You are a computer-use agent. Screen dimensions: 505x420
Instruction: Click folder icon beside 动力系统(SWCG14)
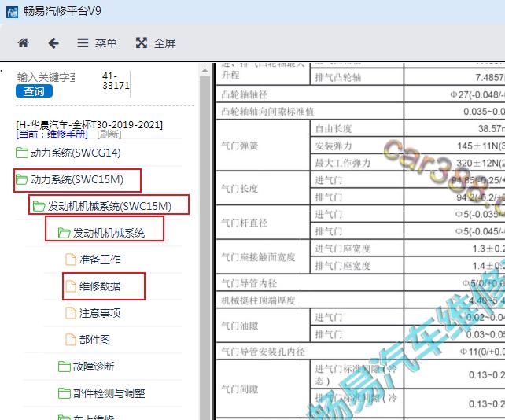click(22, 153)
